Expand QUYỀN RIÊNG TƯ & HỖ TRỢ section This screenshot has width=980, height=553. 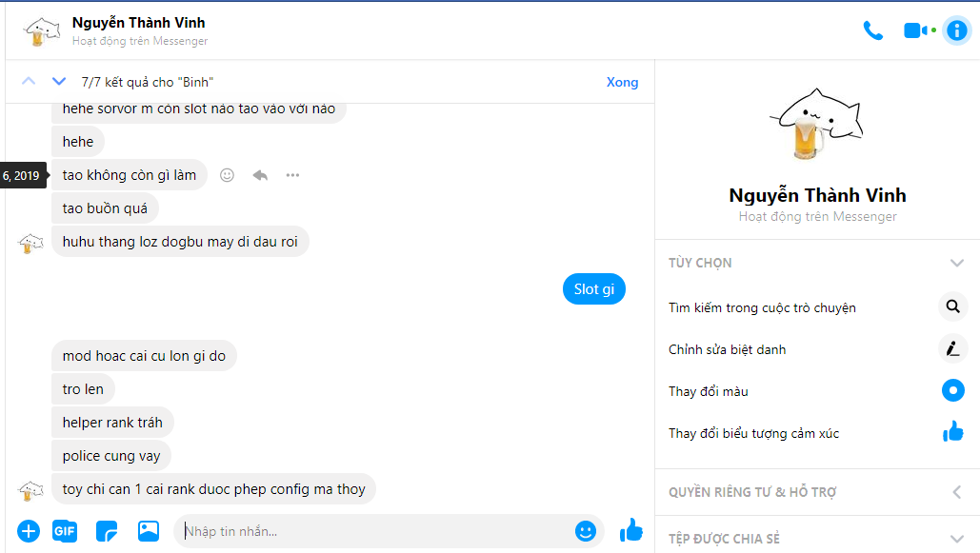pos(956,492)
